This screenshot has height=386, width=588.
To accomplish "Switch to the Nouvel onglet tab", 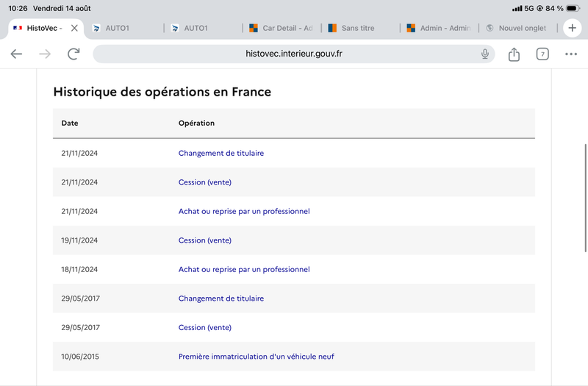I will (x=517, y=28).
